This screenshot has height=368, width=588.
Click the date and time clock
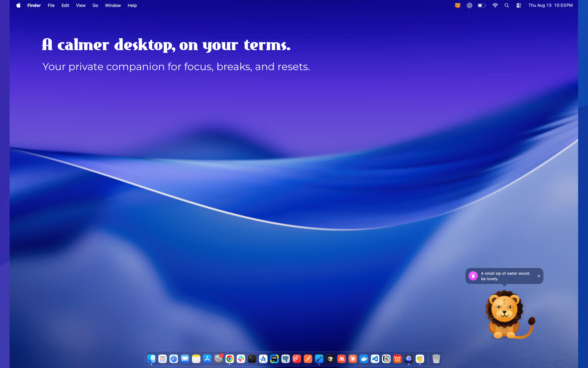pos(550,5)
